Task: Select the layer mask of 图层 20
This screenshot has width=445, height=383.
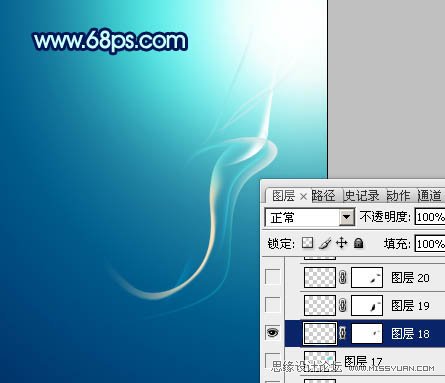Action: point(367,277)
